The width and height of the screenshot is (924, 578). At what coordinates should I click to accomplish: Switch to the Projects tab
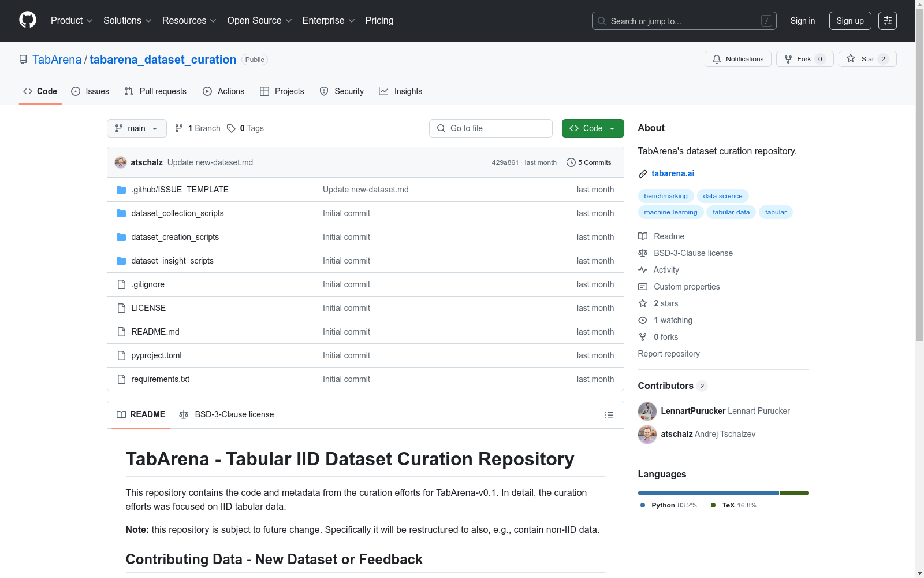click(282, 91)
